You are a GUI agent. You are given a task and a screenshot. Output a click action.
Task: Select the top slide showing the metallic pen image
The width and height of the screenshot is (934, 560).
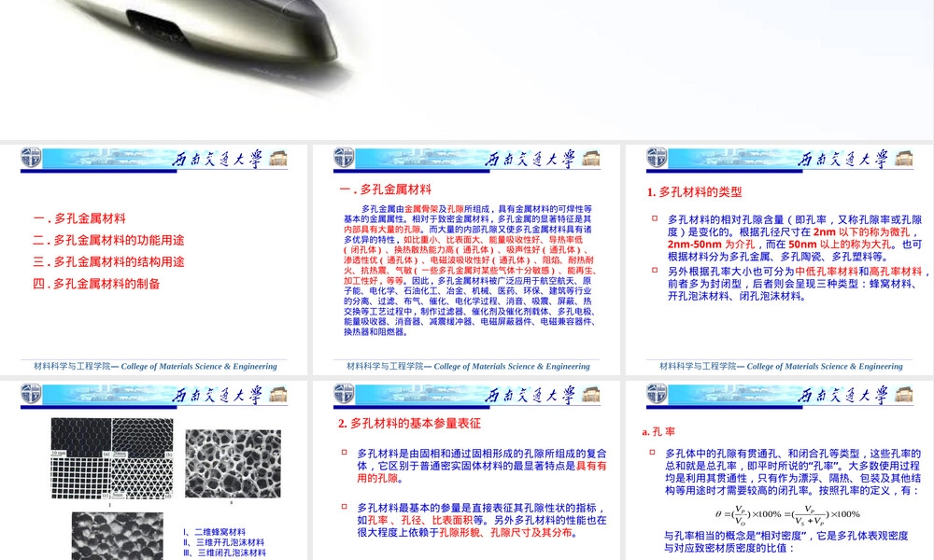coord(466,70)
